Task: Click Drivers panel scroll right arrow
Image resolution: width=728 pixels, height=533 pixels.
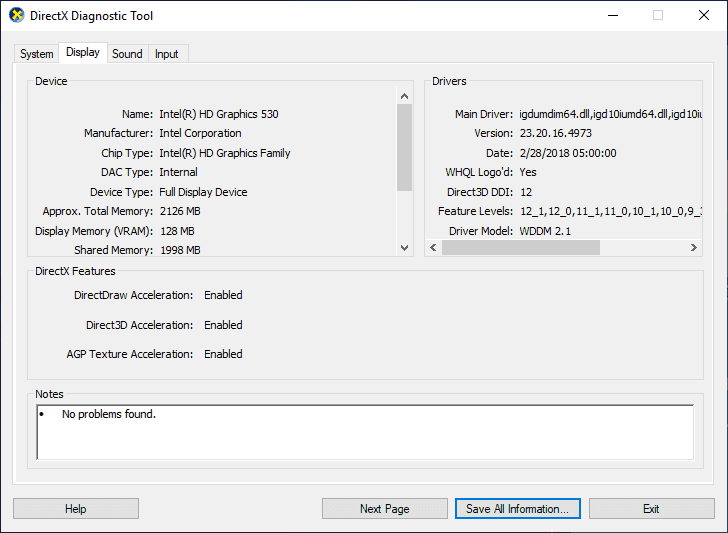Action: click(694, 247)
